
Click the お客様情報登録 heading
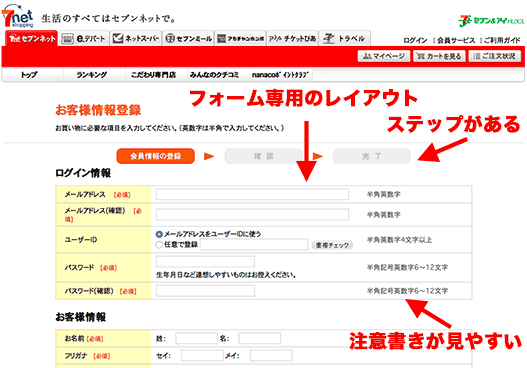(98, 110)
